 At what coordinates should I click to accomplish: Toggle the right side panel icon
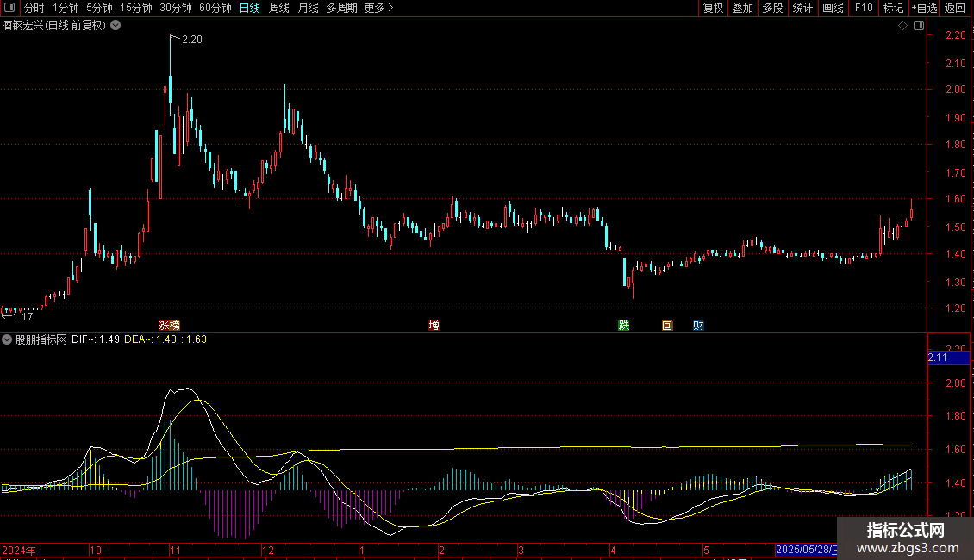(919, 26)
